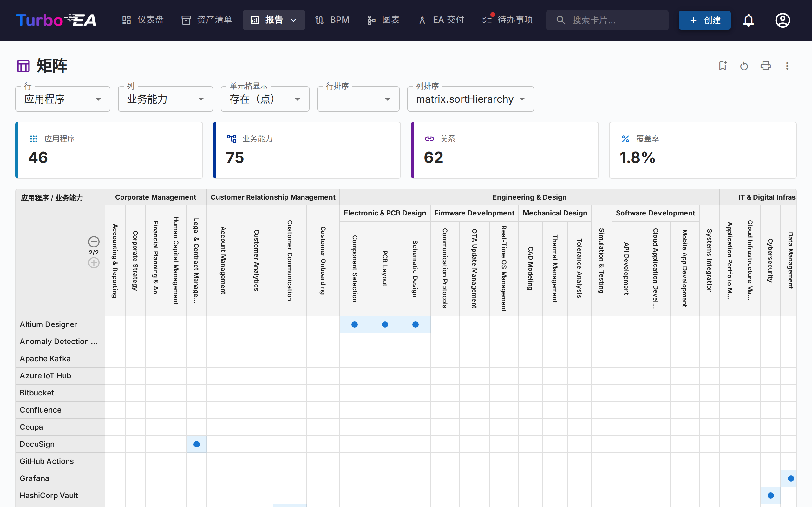The height and width of the screenshot is (507, 812).
Task: Click the Turbo EA logo
Action: point(56,20)
